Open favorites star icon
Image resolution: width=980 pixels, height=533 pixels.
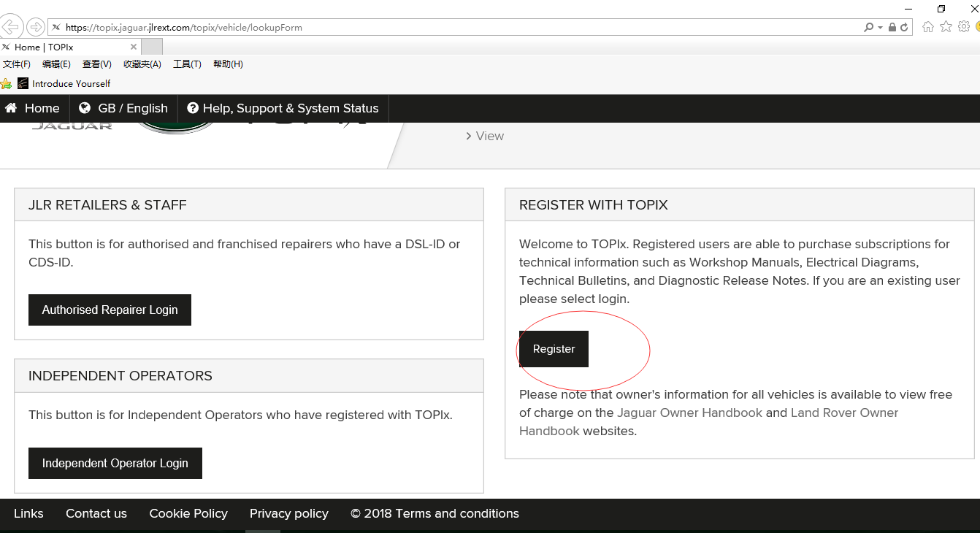tap(946, 26)
